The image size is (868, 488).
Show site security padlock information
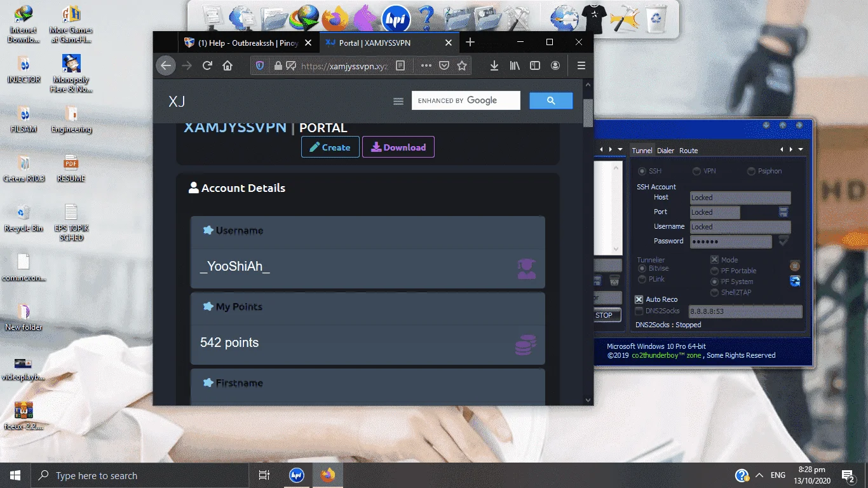pyautogui.click(x=278, y=65)
